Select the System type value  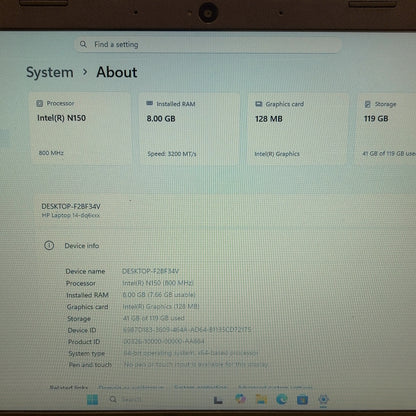point(191,353)
